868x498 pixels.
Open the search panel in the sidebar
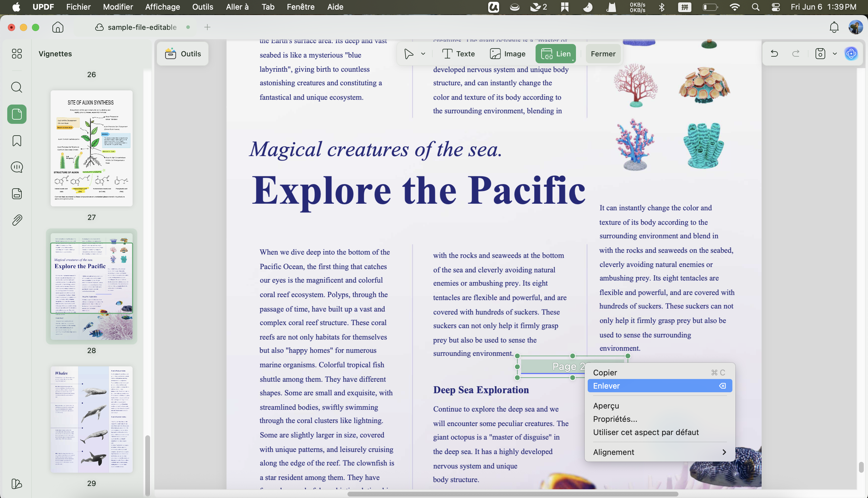[x=17, y=87]
